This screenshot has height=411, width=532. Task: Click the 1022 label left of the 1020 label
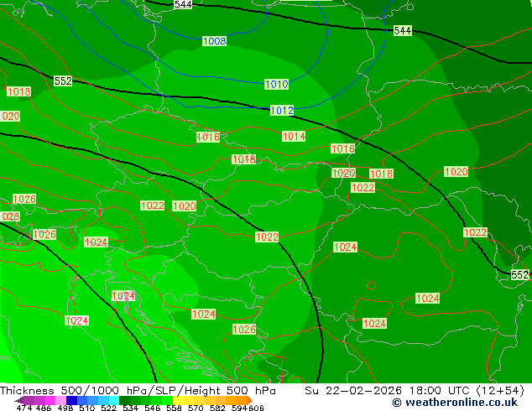(x=153, y=205)
